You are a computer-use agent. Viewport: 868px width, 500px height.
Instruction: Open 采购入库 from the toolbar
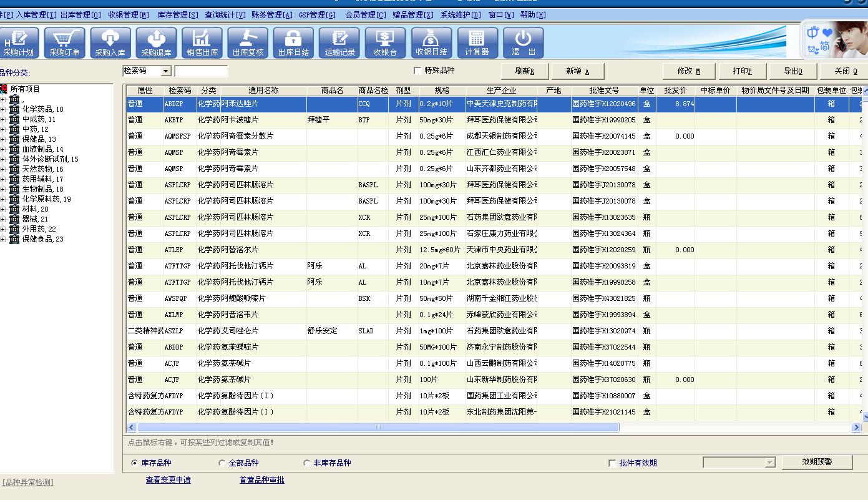[110, 43]
